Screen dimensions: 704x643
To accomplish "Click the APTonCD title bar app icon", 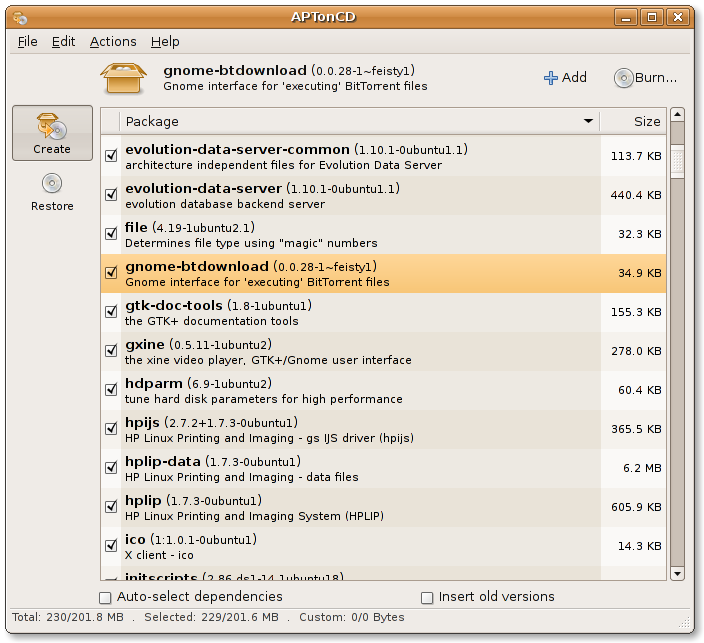I will (x=20, y=18).
